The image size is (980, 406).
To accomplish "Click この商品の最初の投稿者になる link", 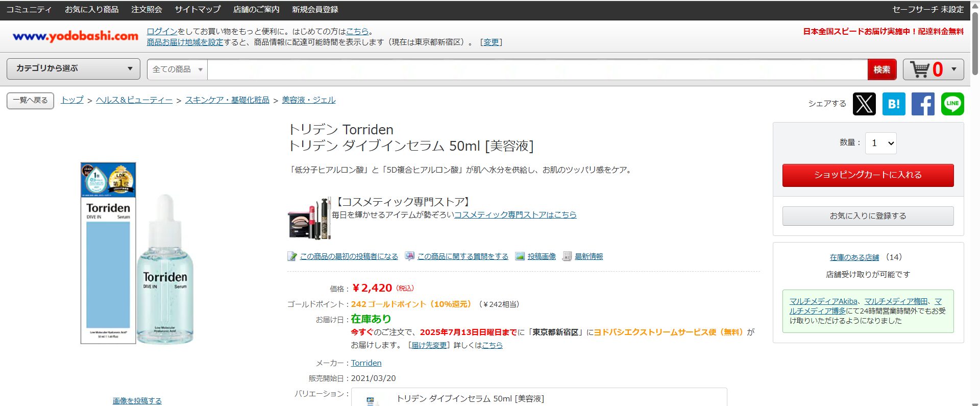I will click(x=349, y=256).
